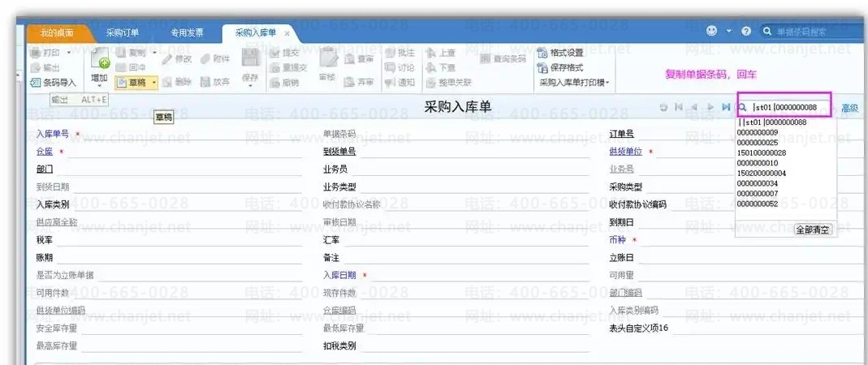
Task: Switch to the 采购订单 tab
Action: pyautogui.click(x=123, y=33)
